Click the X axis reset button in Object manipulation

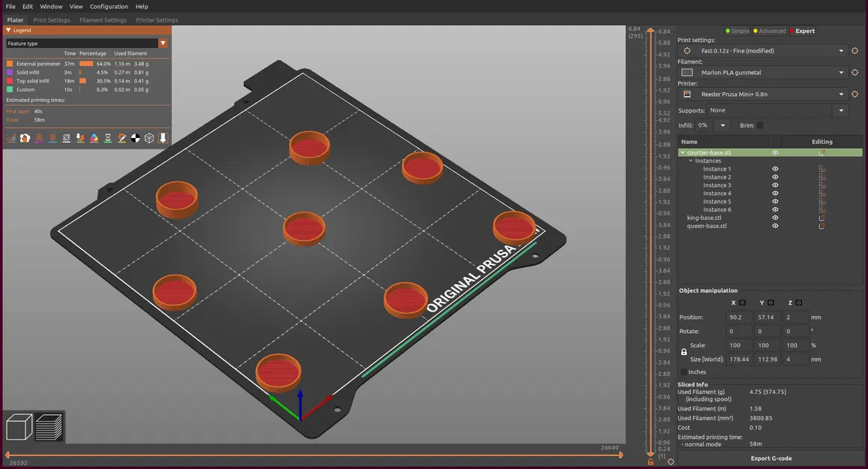click(743, 303)
